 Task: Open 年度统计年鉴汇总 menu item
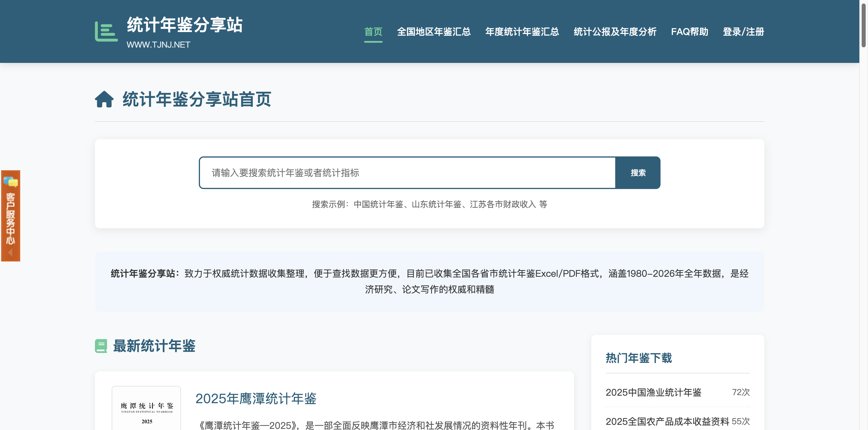522,32
